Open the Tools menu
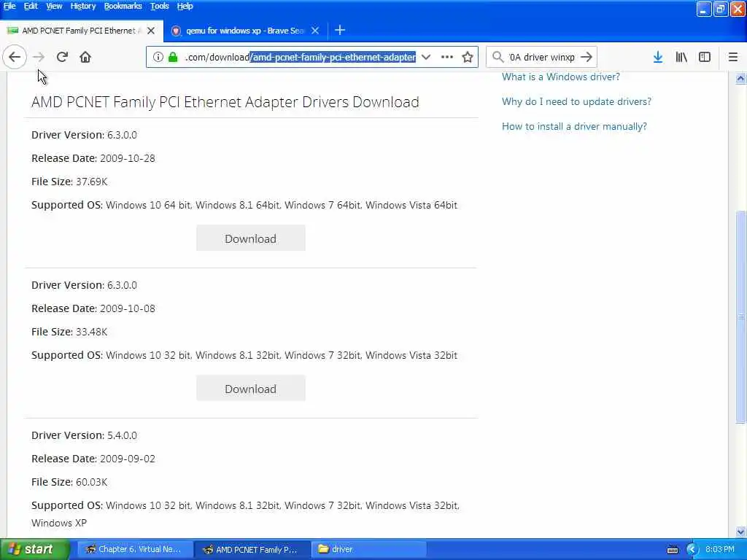 point(159,6)
